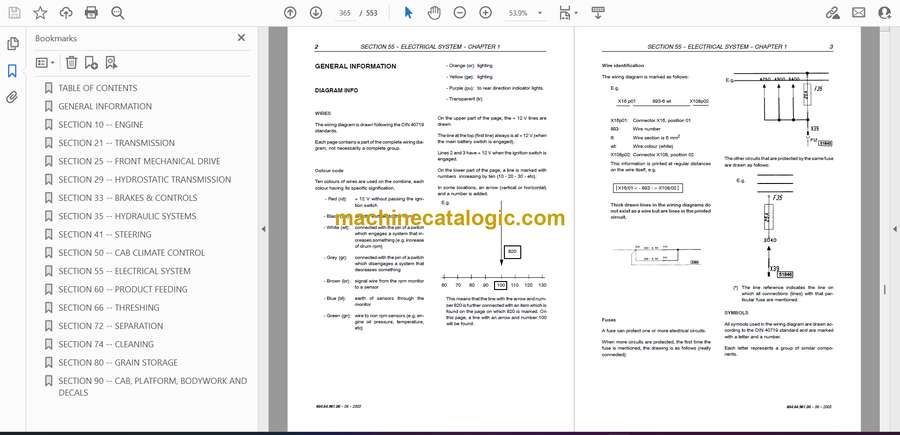Select SECTION 35 -- HYDRAULIC SYSTEMS
The width and height of the screenshot is (900, 435).
click(x=127, y=216)
